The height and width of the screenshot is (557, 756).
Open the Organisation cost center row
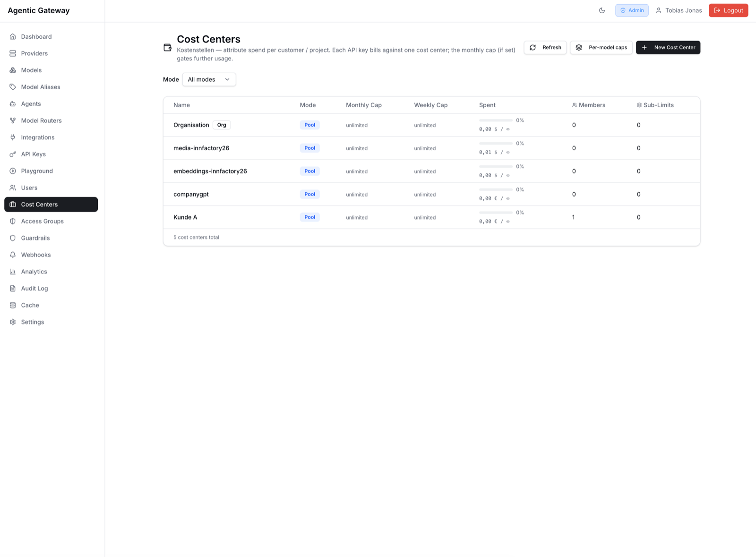(x=431, y=125)
